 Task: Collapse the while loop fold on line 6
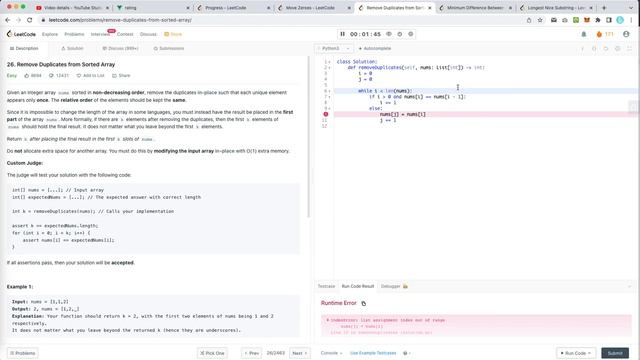(330, 91)
